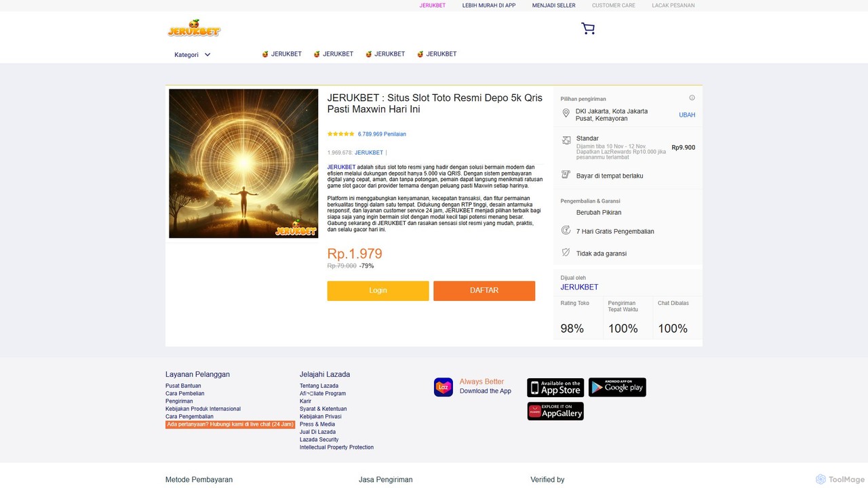The width and height of the screenshot is (868, 488).
Task: Click the 7 Hari Gratis Pengembalian icon
Action: [x=566, y=230]
